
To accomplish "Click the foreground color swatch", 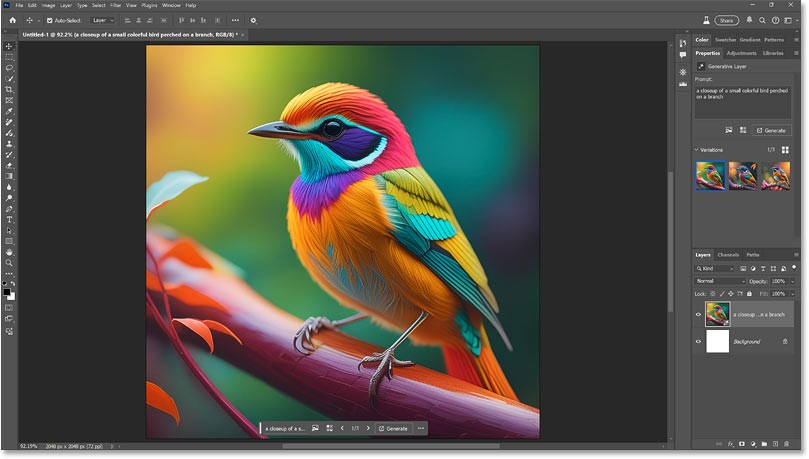I will tap(7, 292).
